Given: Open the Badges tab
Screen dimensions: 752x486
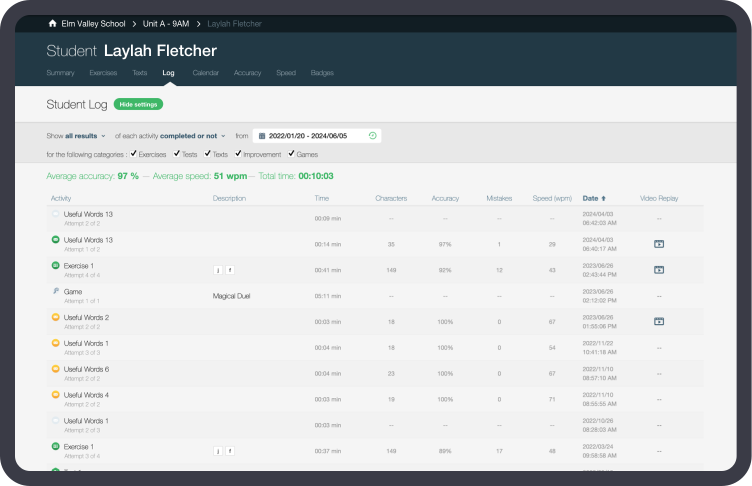Looking at the screenshot, I should click(x=322, y=73).
